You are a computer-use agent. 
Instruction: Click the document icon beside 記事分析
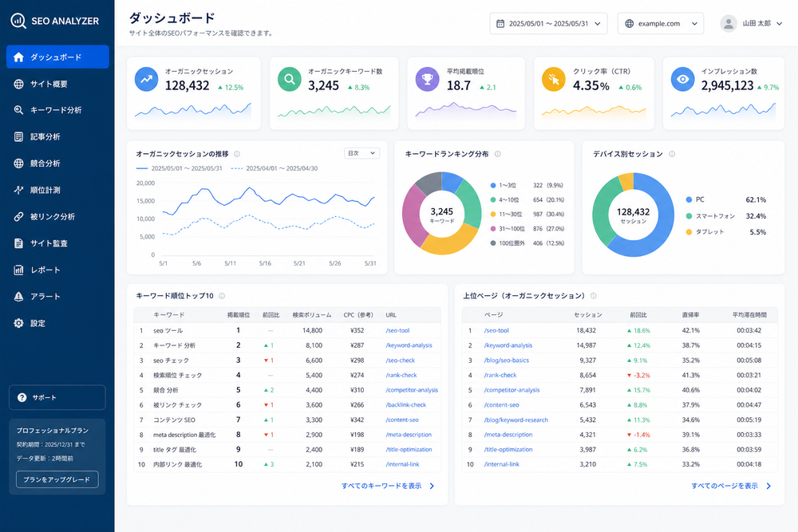(x=19, y=137)
